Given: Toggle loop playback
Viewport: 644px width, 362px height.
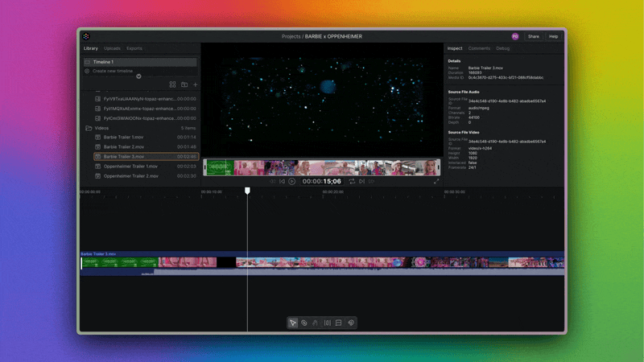Looking at the screenshot, I should [352, 182].
